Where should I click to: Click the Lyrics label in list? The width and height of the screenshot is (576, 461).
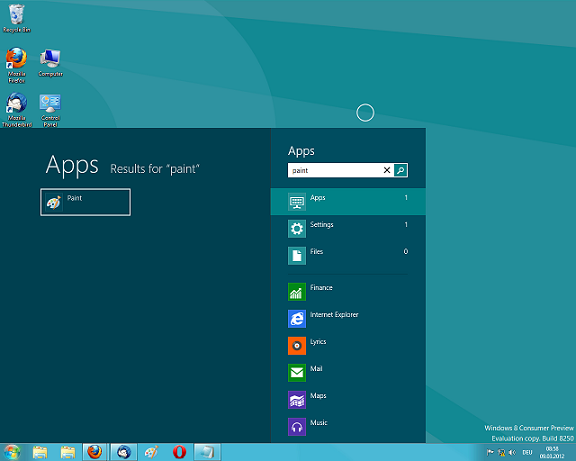(318, 342)
